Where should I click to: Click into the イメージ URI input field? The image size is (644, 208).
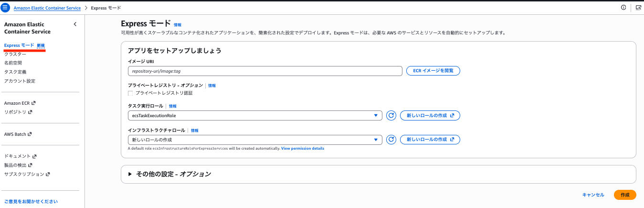pos(265,71)
